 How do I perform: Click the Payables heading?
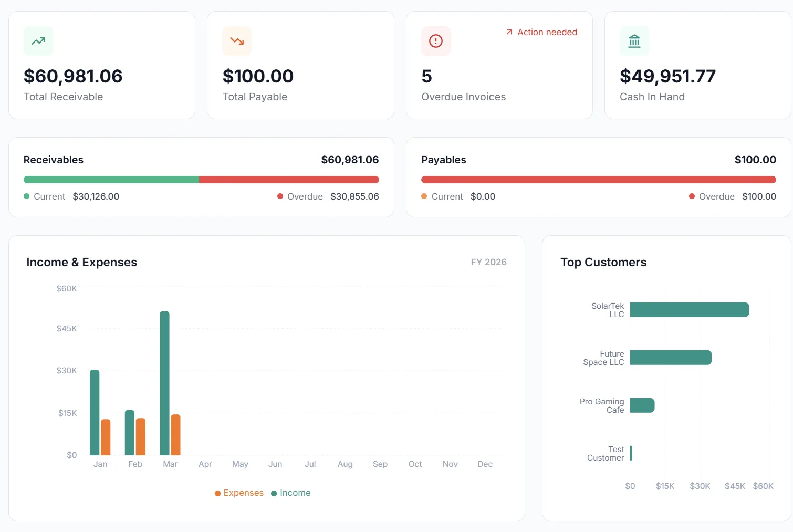444,160
